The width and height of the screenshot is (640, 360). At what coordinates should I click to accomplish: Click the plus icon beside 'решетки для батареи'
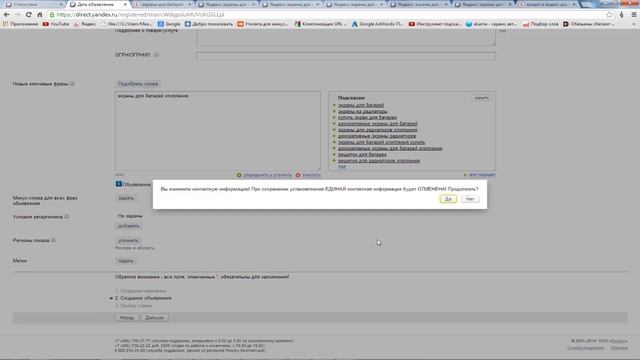(334, 155)
